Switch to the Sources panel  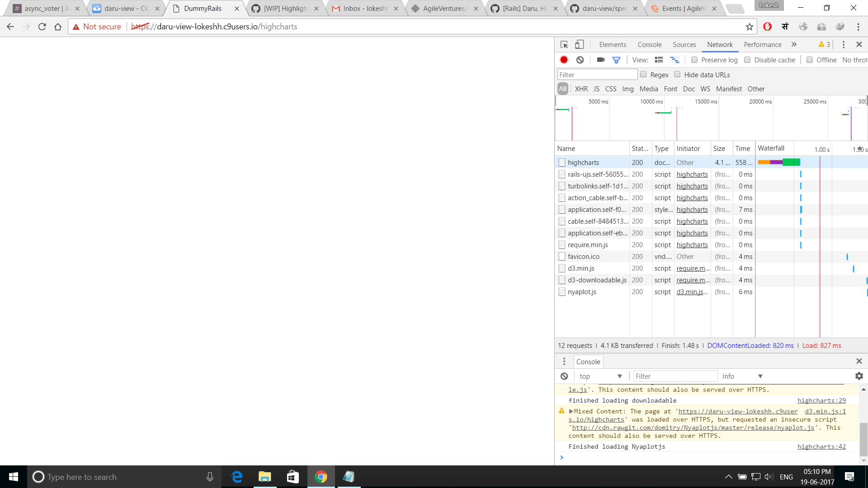(684, 44)
